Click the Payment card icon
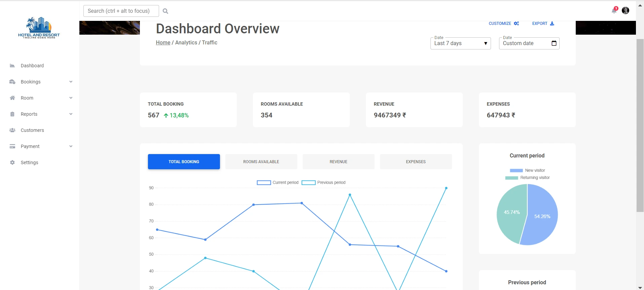644x290 pixels. point(12,146)
